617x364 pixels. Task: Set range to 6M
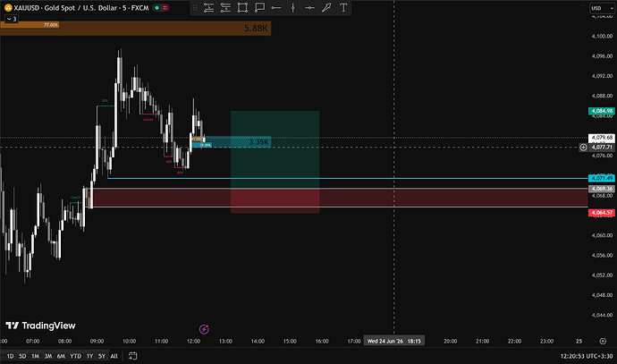(61, 356)
